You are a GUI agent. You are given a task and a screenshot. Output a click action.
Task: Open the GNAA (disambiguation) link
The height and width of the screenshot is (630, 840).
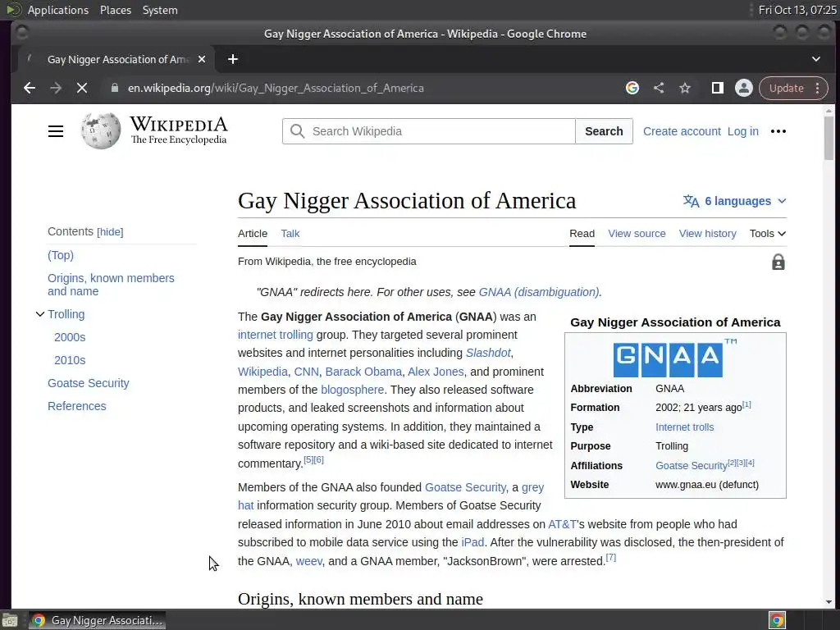pos(539,292)
